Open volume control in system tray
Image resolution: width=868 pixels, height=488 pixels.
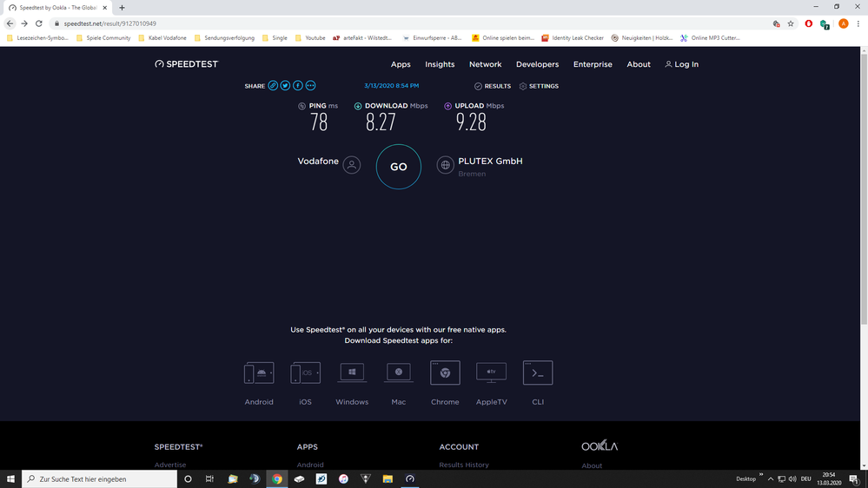point(792,478)
